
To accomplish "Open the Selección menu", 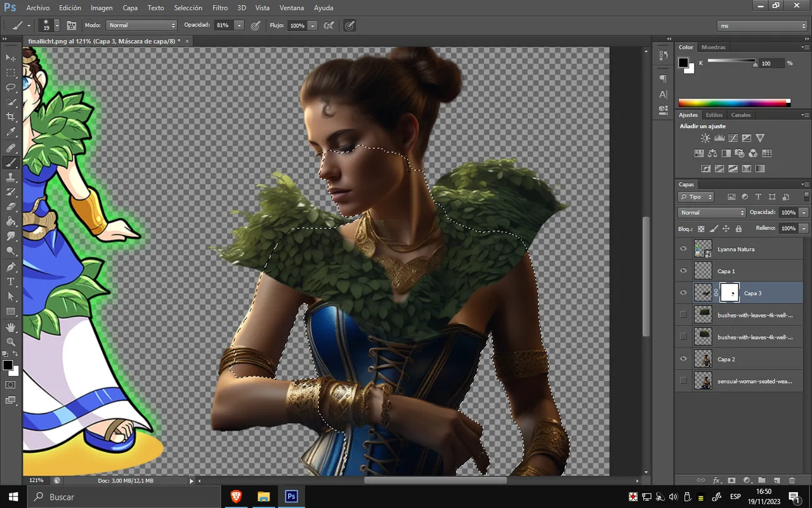I will (x=188, y=8).
